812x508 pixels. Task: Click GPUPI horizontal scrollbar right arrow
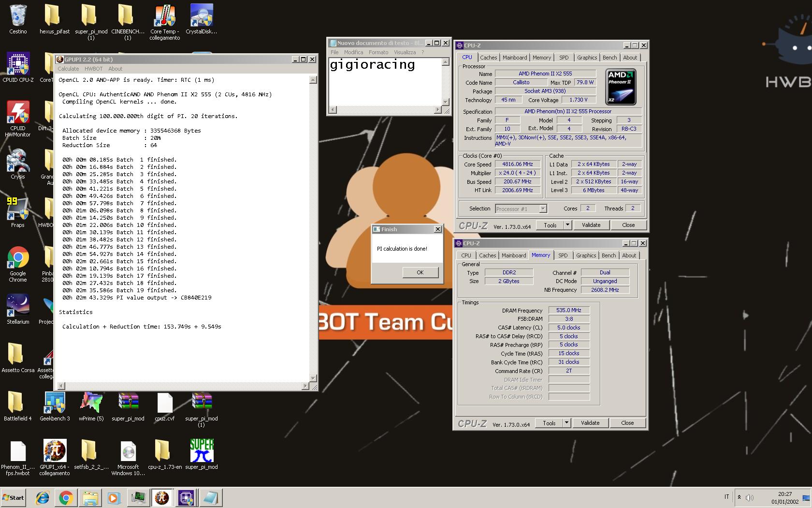305,386
